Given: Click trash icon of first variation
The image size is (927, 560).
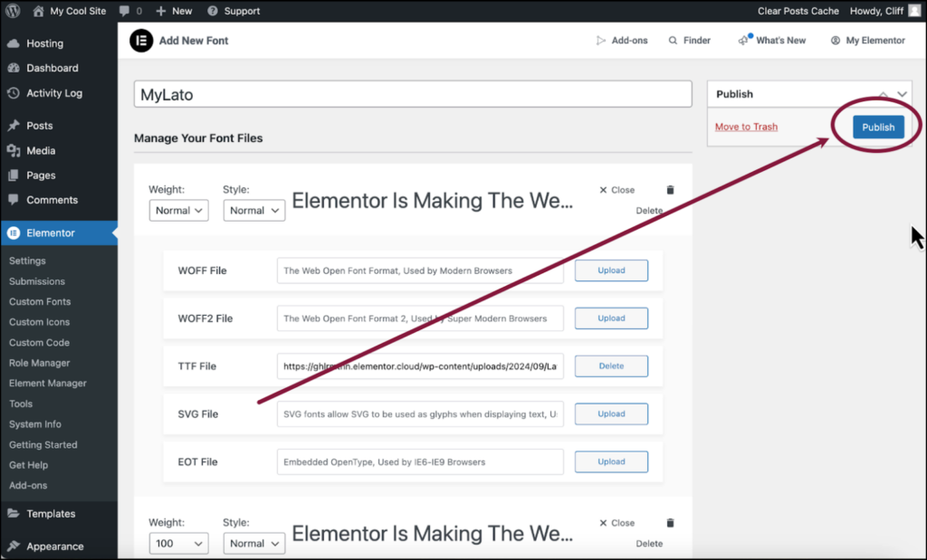Looking at the screenshot, I should [x=670, y=190].
